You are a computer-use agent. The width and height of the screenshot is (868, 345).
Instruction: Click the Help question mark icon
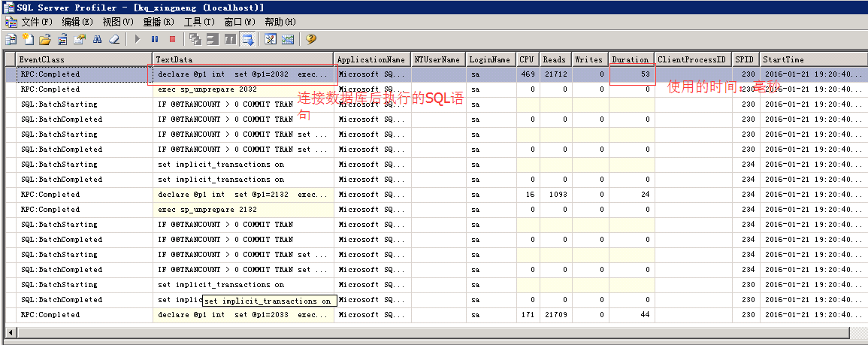(310, 39)
